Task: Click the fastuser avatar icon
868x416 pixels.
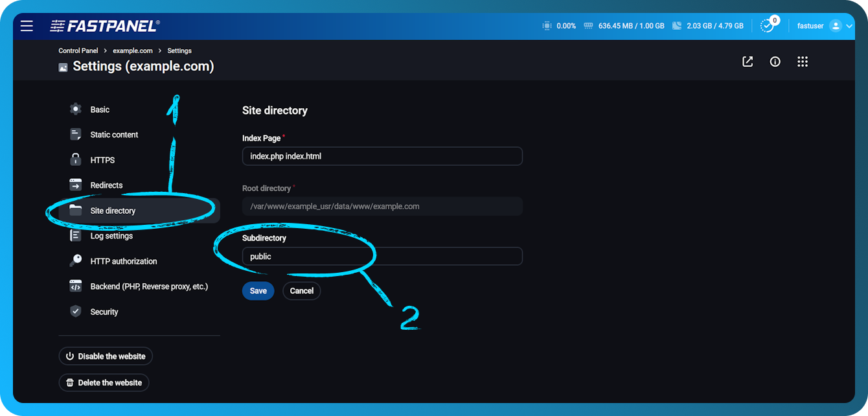Action: point(835,26)
